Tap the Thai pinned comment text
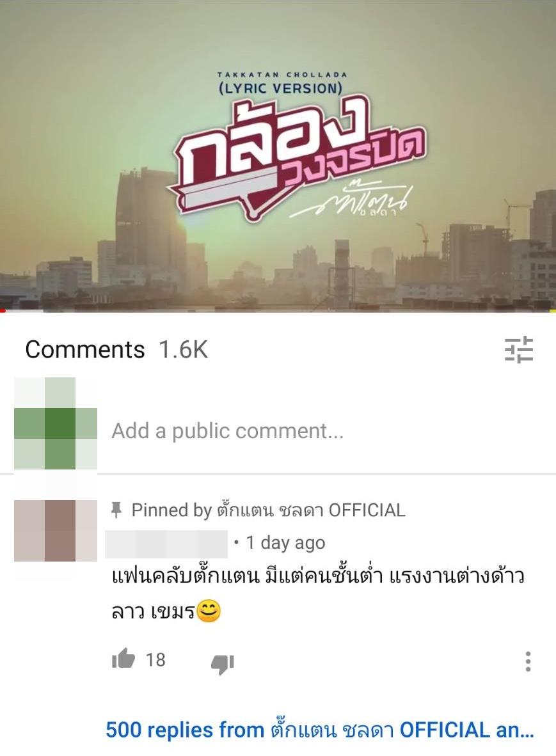556x756 pixels. 318,594
